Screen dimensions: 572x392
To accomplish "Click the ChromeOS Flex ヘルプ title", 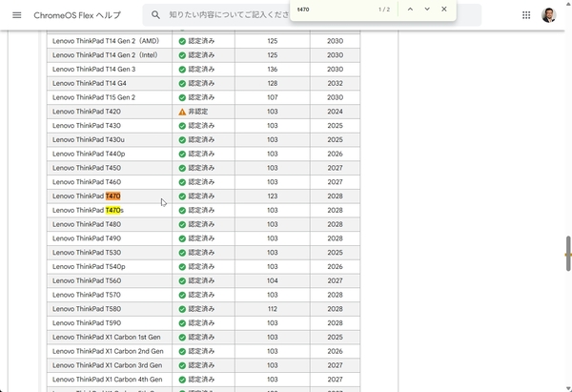I will pos(77,15).
